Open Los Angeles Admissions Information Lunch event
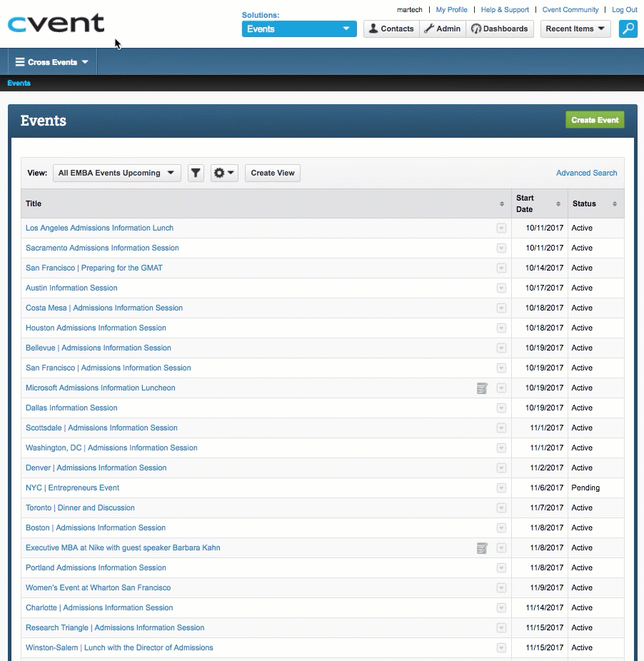644x661 pixels. [99, 228]
